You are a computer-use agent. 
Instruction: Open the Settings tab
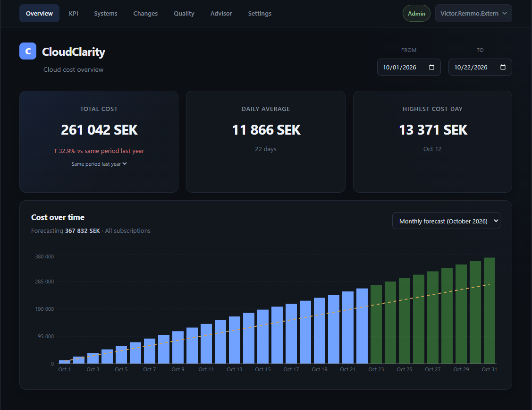click(260, 13)
